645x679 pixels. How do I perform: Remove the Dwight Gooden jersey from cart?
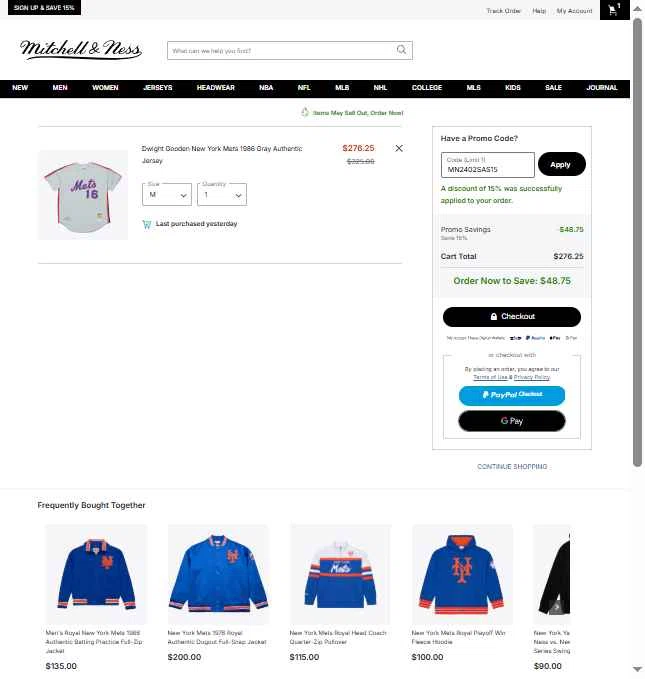(x=399, y=149)
